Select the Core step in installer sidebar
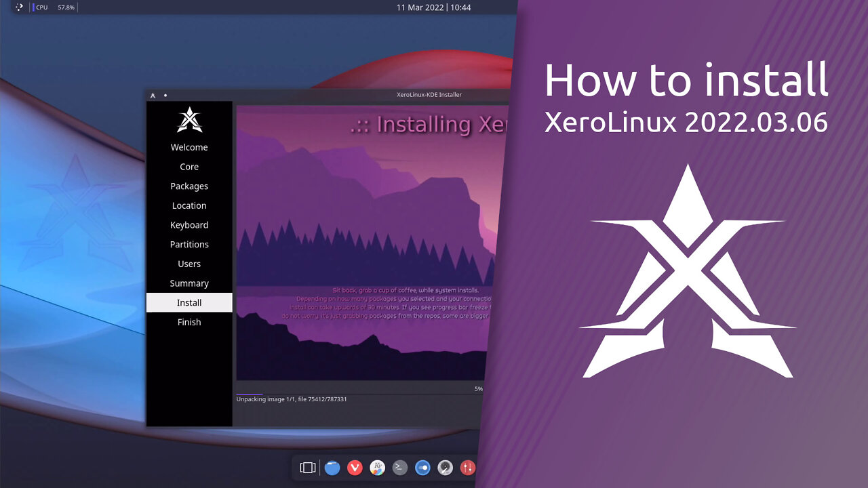Viewport: 868px width, 488px height. pyautogui.click(x=189, y=167)
